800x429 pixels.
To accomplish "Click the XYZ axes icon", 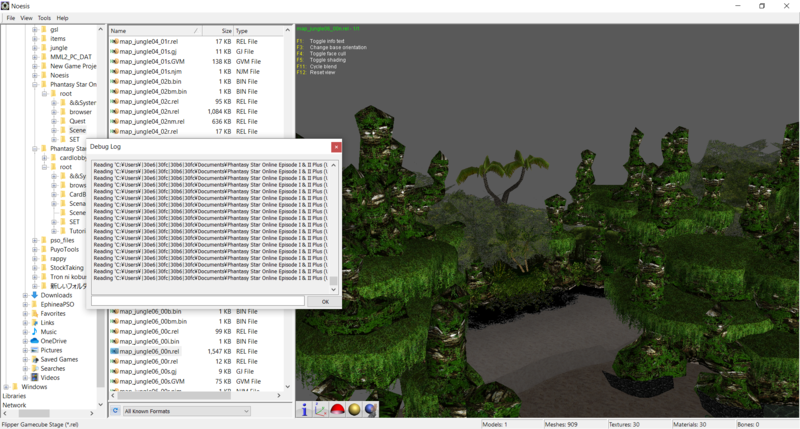I will pos(321,410).
